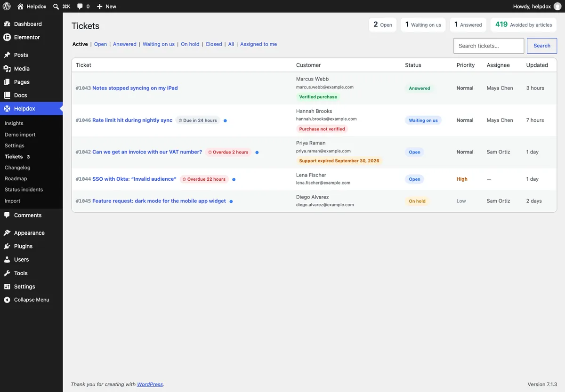Click Support expired September 30, 2026 badge
The width and height of the screenshot is (565, 392).
pos(339,160)
